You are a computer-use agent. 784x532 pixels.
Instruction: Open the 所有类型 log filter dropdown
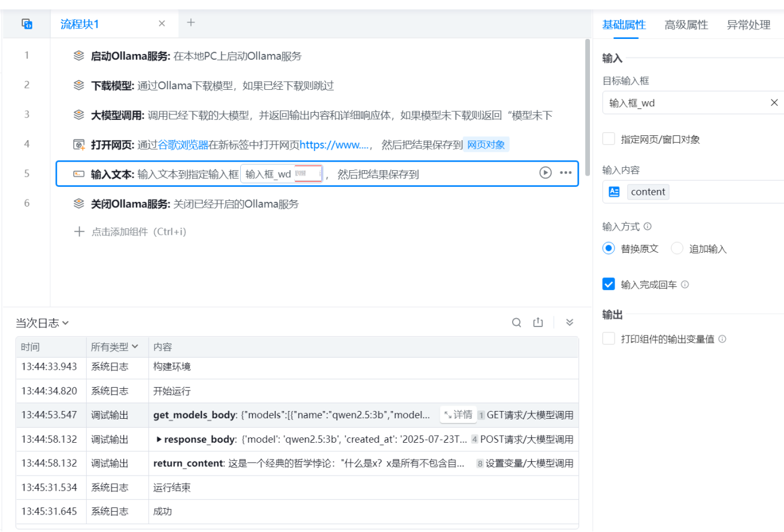tap(114, 347)
